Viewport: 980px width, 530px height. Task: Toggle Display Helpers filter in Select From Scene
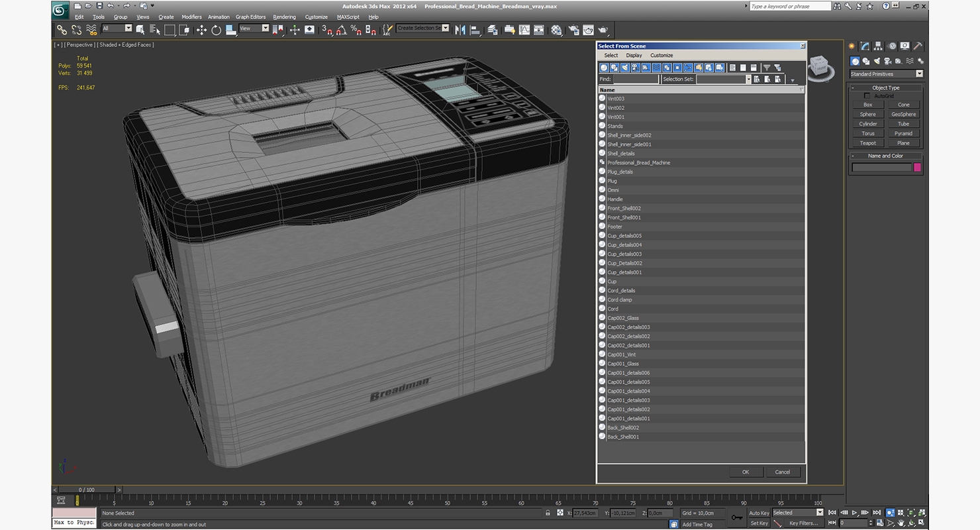click(x=646, y=68)
